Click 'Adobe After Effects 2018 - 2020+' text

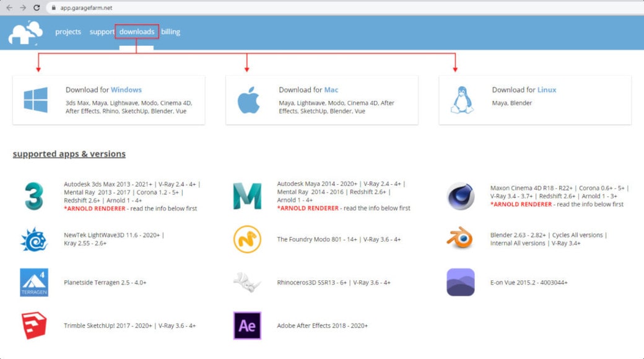(x=323, y=326)
